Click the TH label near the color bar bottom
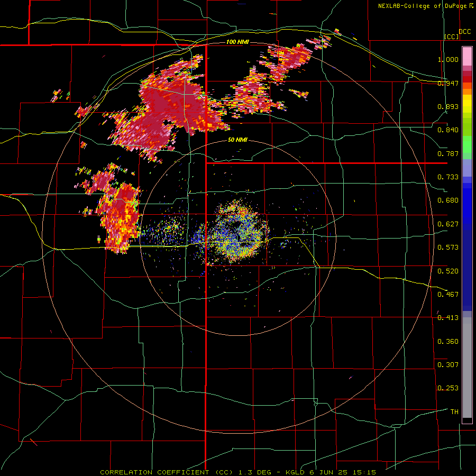The height and width of the screenshot is (476, 476). point(454,412)
